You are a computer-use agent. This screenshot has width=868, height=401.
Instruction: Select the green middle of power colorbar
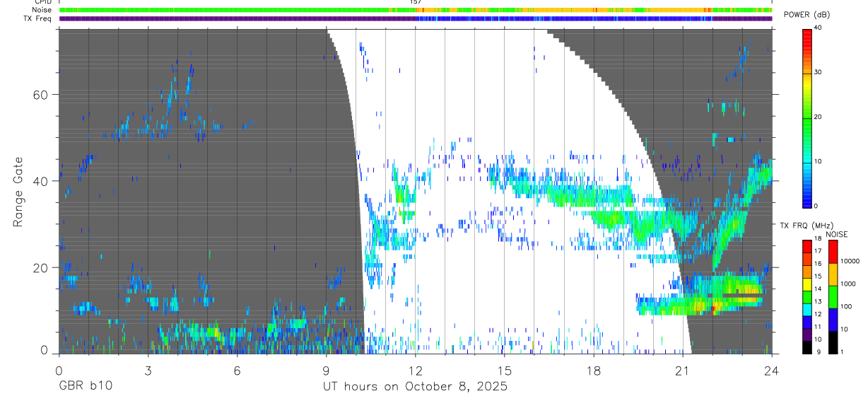coord(807,117)
